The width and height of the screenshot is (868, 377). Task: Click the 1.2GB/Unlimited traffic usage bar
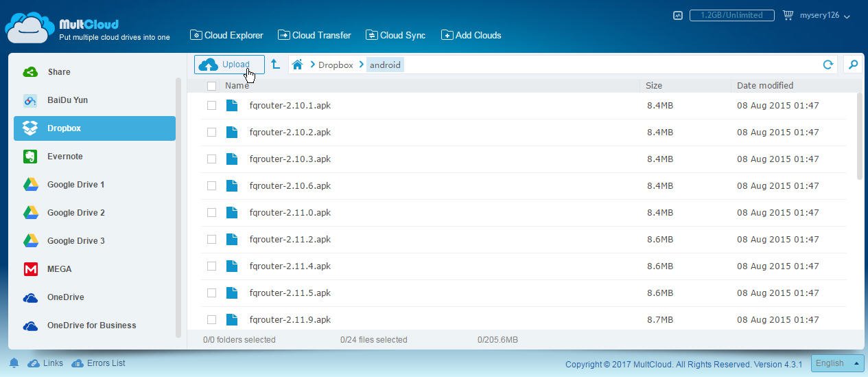coord(731,15)
